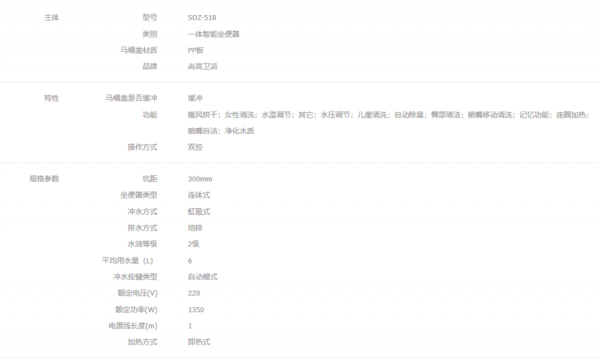
Task: Click the 双控 operation mode value
Action: click(195, 148)
